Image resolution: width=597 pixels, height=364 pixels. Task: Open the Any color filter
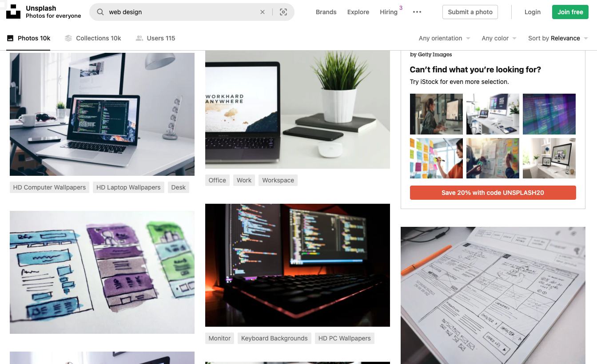click(499, 38)
